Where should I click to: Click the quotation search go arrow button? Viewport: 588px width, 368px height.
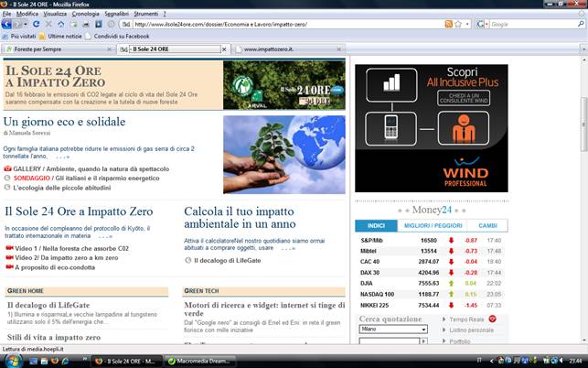[423, 341]
